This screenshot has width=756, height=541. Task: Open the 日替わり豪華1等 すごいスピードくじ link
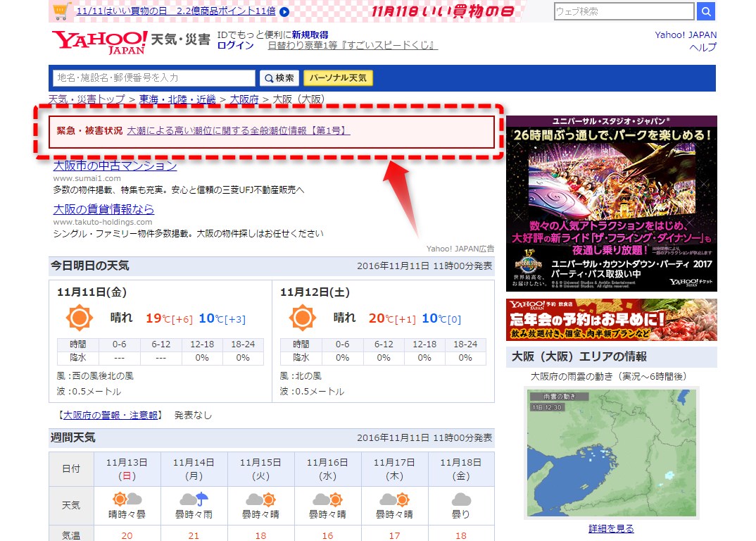point(353,45)
